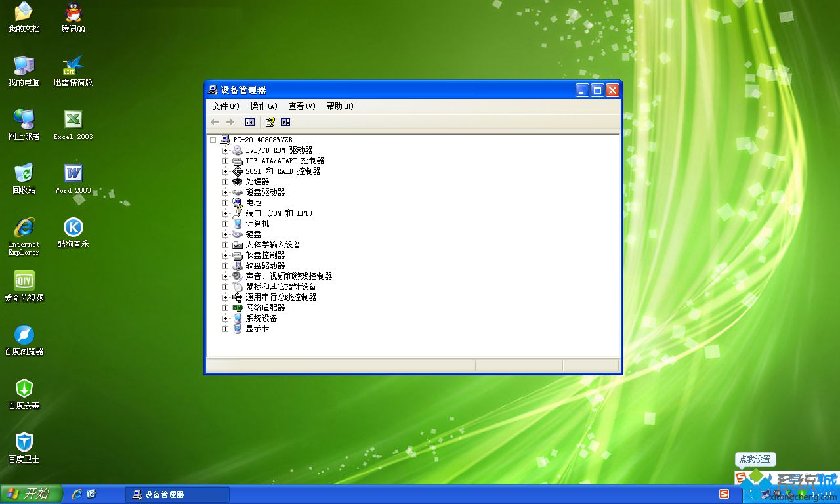This screenshot has height=504, width=840.
Task: Select the 处理器 processor icon
Action: (x=238, y=182)
